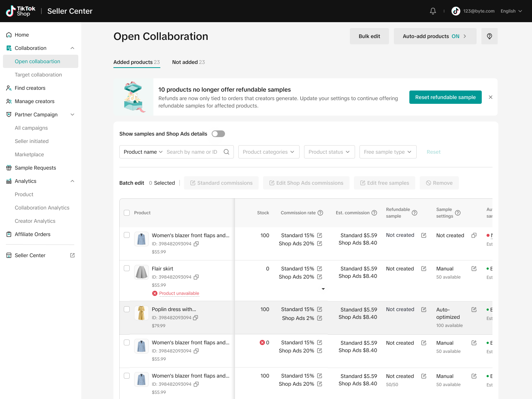This screenshot has height=399, width=532.
Task: Toggle Show samples and Shop Ads details
Action: tap(218, 134)
